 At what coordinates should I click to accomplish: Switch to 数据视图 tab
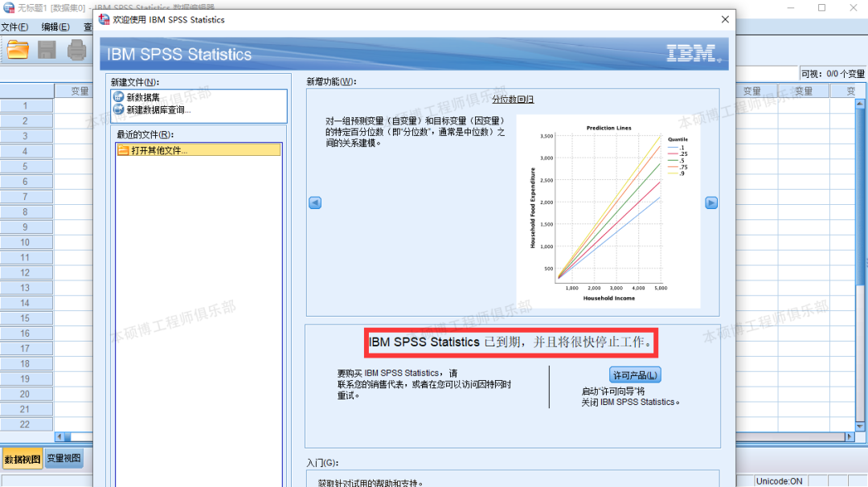23,460
